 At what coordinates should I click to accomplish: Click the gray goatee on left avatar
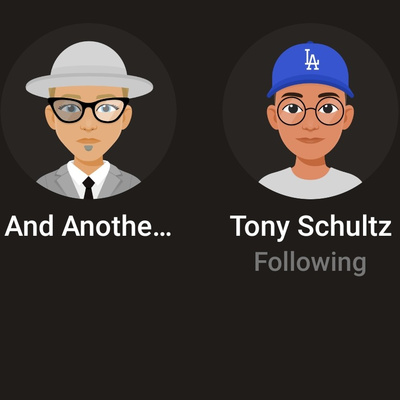pyautogui.click(x=89, y=147)
